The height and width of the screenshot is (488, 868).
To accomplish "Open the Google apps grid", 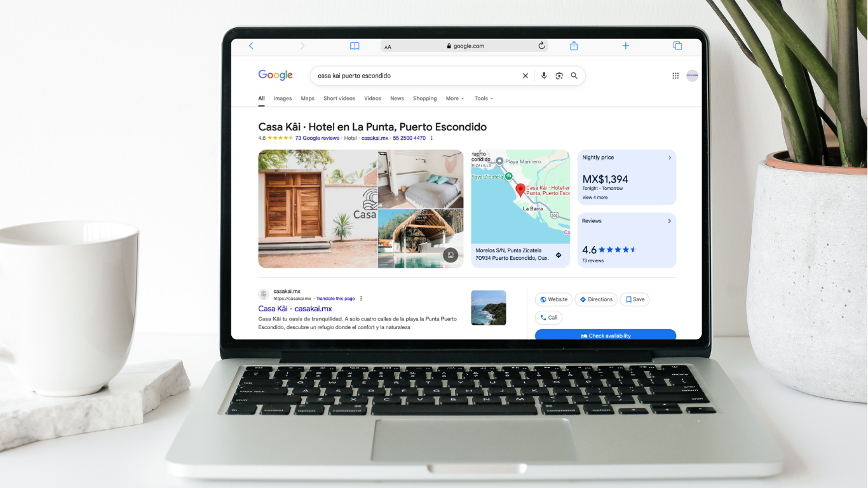I will pos(675,76).
